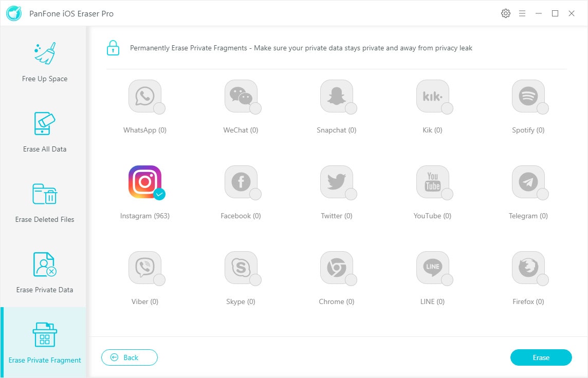Click the Facebook app icon
This screenshot has width=588, height=378.
click(241, 182)
